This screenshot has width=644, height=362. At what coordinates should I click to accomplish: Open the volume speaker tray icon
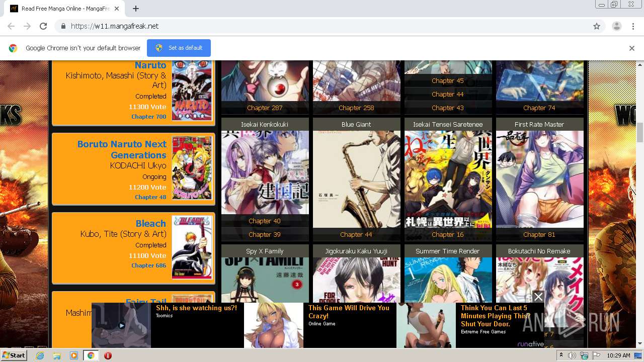(573, 355)
